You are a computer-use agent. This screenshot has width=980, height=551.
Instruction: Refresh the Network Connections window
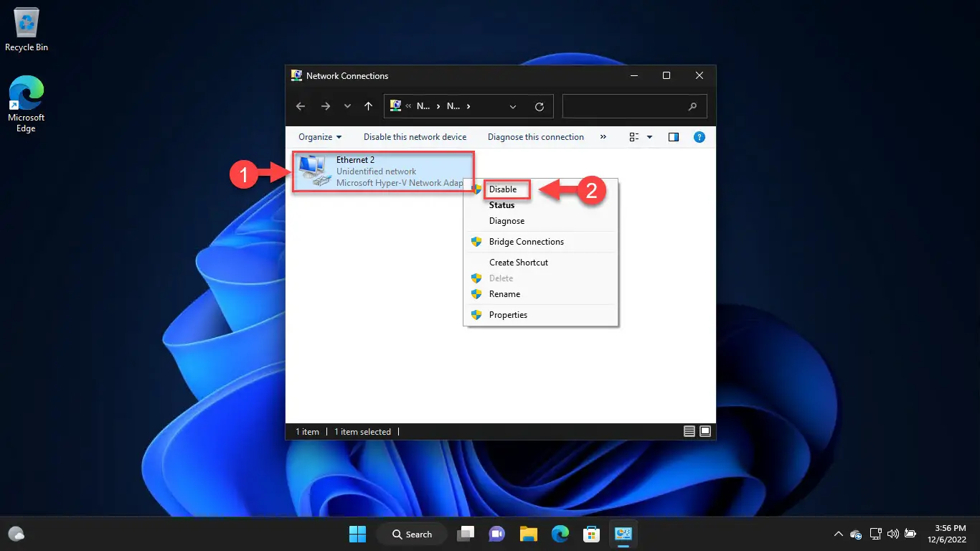(540, 106)
